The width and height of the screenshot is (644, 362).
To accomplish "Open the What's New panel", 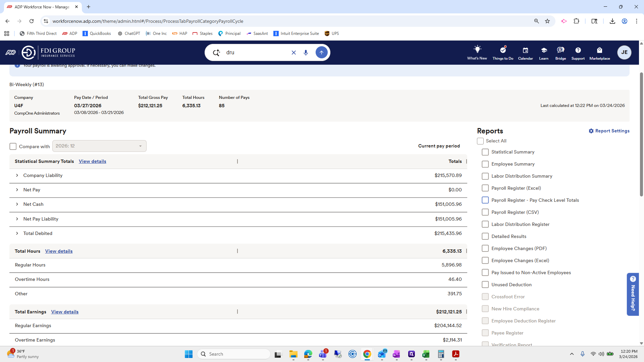I will pyautogui.click(x=477, y=52).
